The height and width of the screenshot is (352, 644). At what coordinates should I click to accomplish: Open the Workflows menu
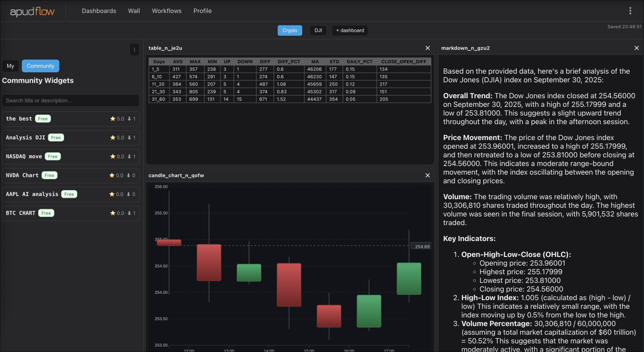[166, 10]
